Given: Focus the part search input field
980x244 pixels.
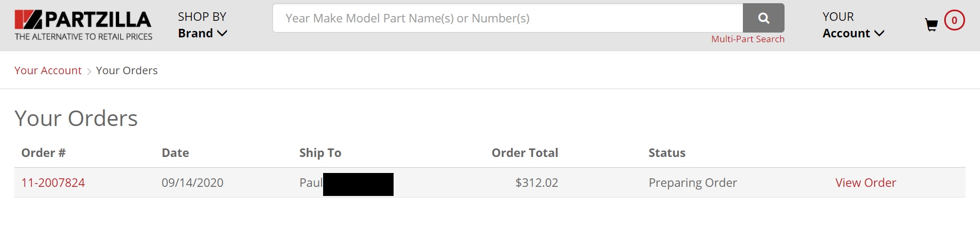Looking at the screenshot, I should 507,18.
